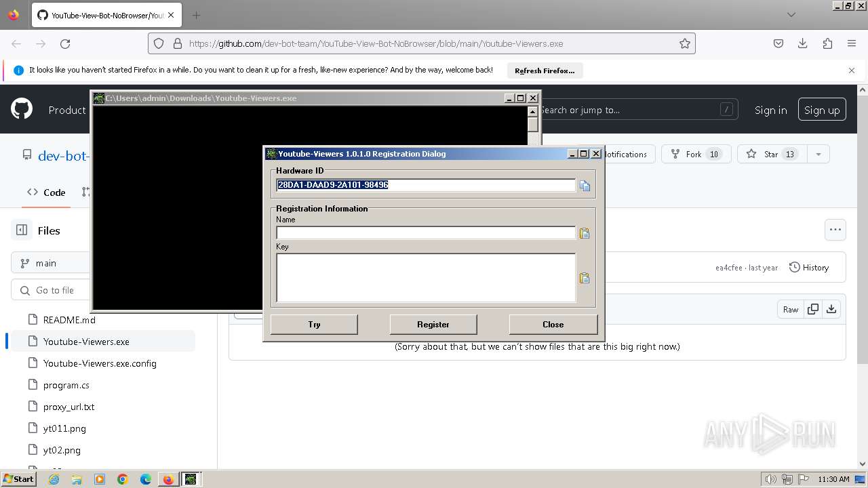Viewport: 868px width, 488px height.
Task: Focus the Key text area
Action: pyautogui.click(x=426, y=278)
